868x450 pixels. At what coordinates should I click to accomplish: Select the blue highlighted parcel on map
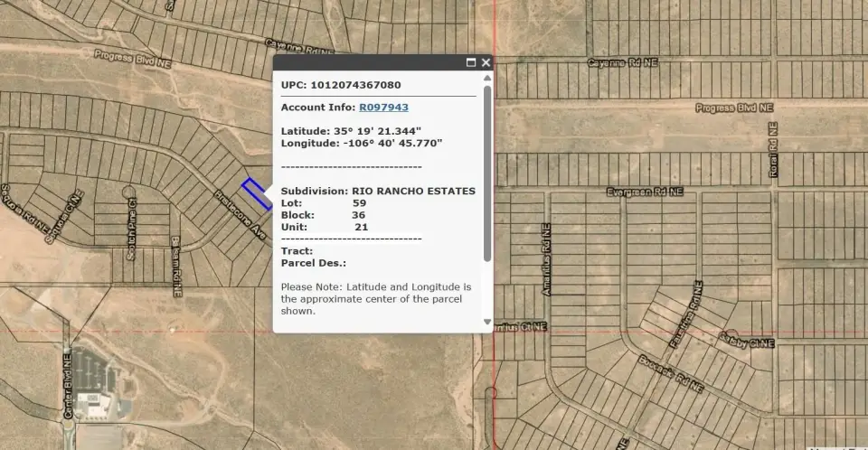(x=257, y=193)
